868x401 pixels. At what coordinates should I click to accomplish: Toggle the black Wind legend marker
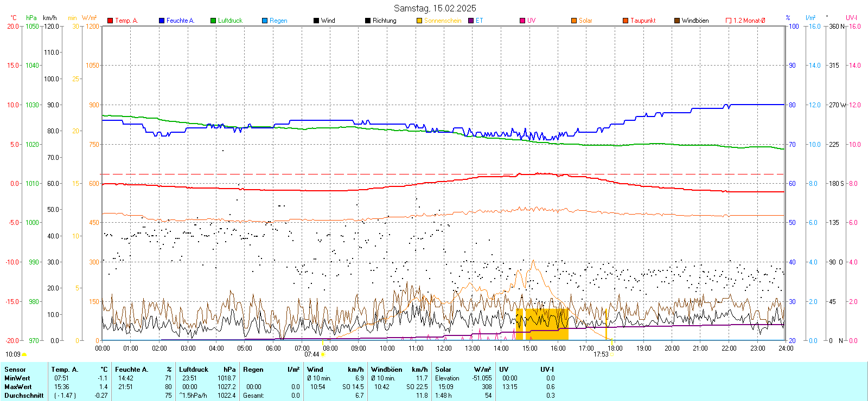tap(316, 21)
